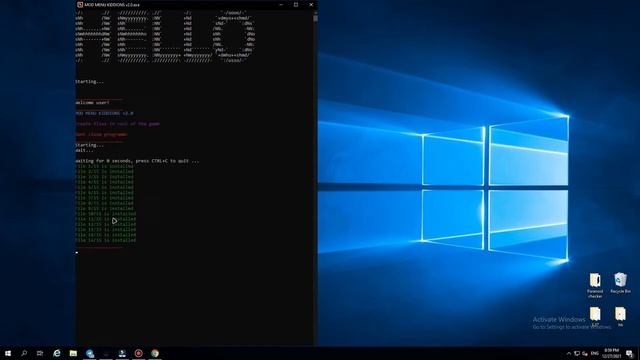
Task: Click the purple 'Create files' console line
Action: [118, 124]
